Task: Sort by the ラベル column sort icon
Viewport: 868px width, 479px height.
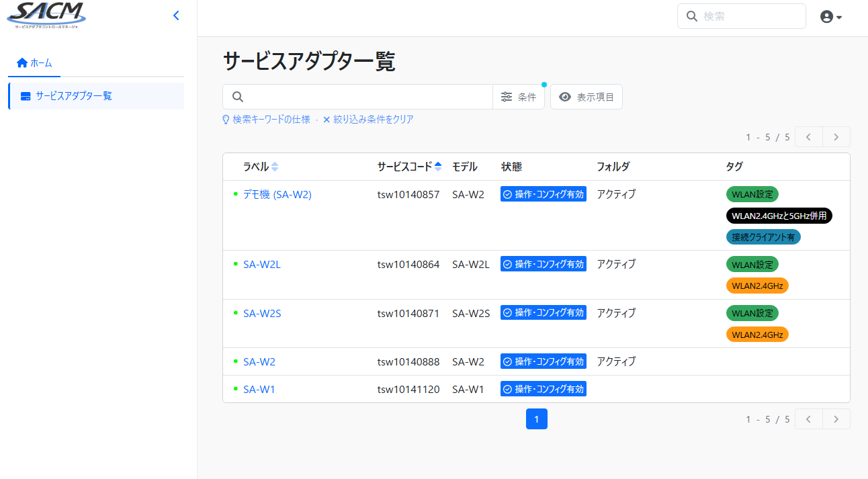Action: (275, 167)
